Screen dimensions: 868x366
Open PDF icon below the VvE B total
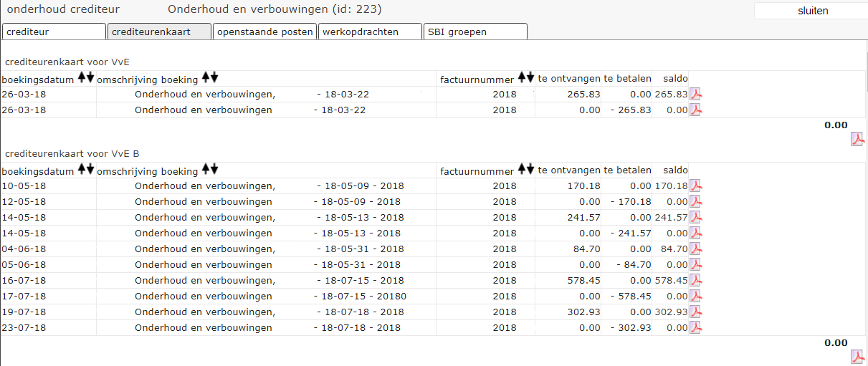pyautogui.click(x=857, y=357)
